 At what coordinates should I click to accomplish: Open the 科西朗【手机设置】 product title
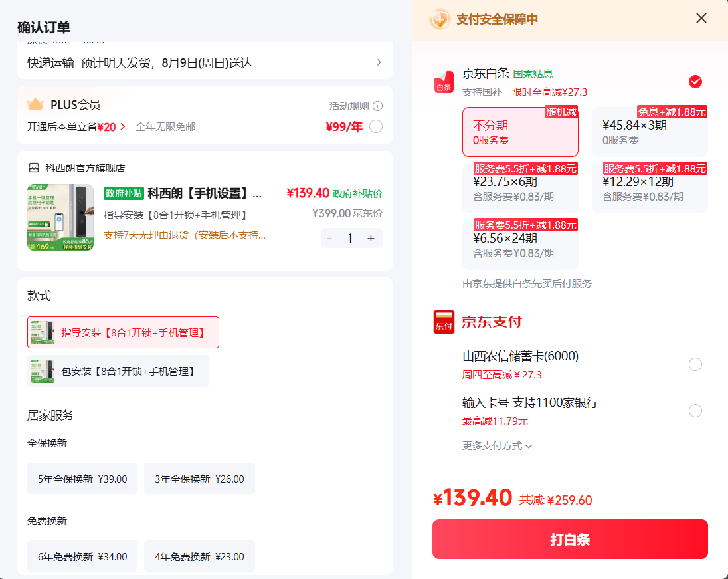click(x=205, y=193)
